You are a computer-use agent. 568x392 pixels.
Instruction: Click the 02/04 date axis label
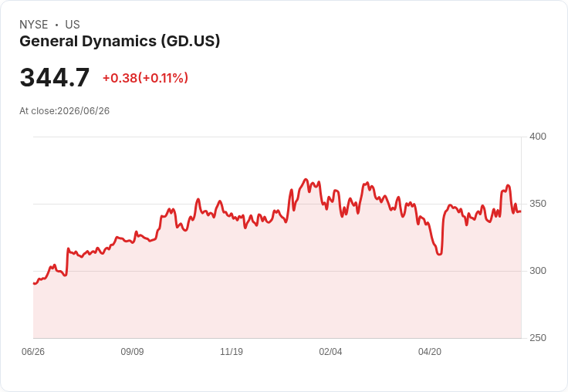330,352
